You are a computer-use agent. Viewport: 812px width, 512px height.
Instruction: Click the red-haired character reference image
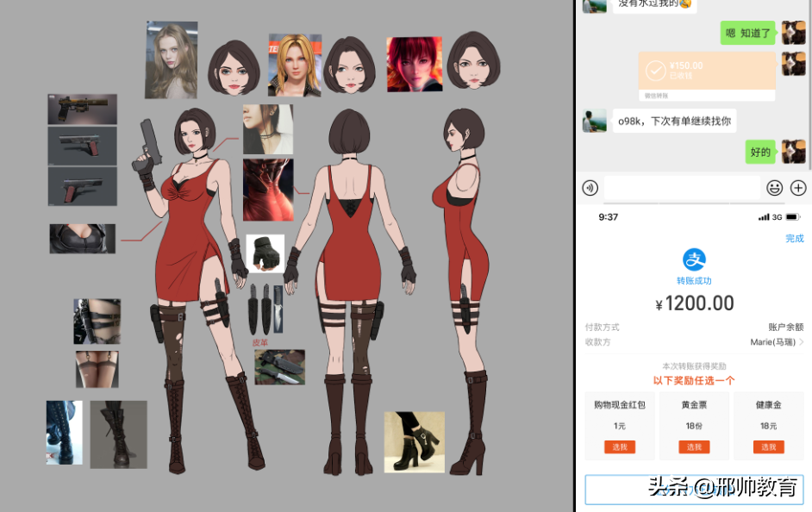point(415,64)
